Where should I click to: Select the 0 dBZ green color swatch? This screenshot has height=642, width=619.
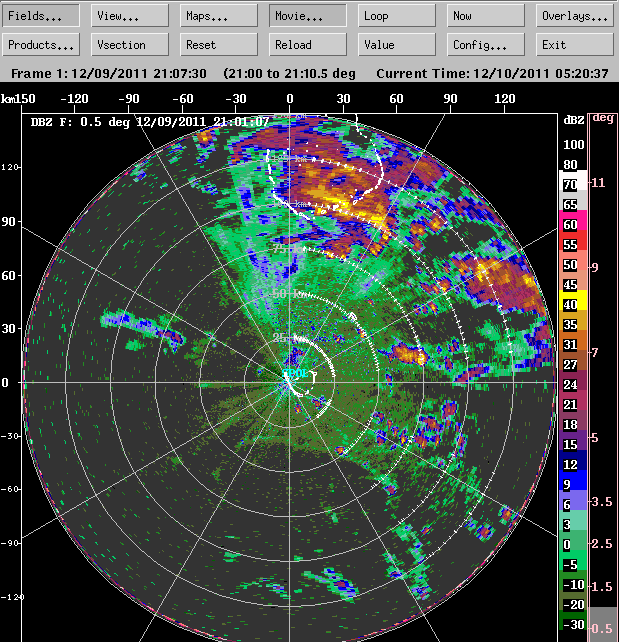pyautogui.click(x=573, y=540)
